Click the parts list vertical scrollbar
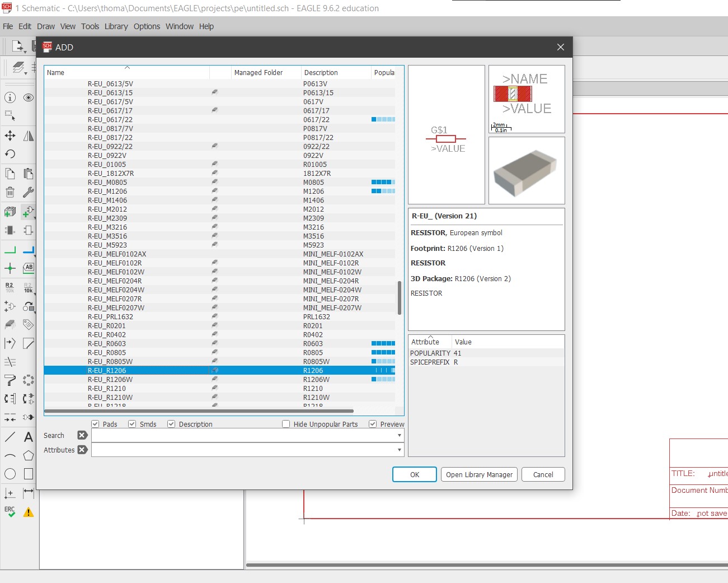 point(400,298)
